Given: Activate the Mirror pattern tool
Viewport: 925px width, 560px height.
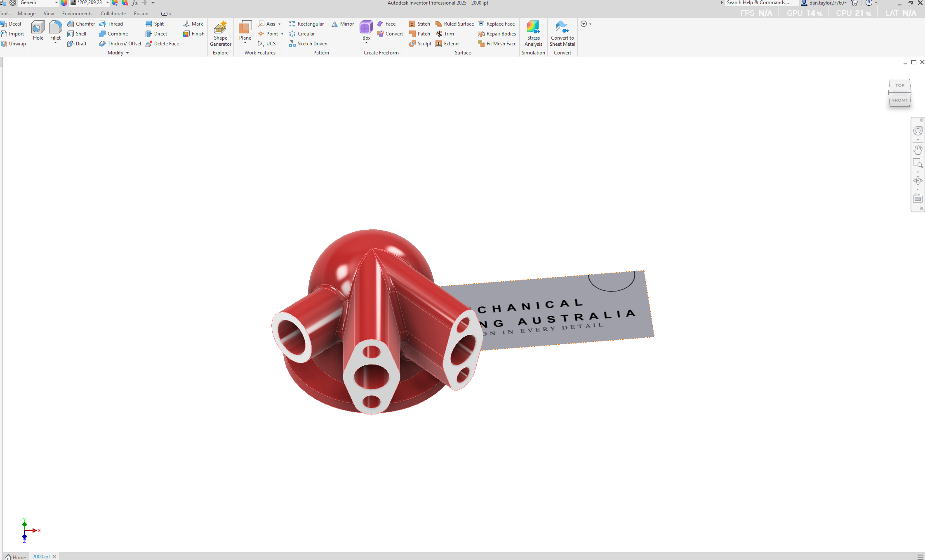Looking at the screenshot, I should click(x=343, y=24).
